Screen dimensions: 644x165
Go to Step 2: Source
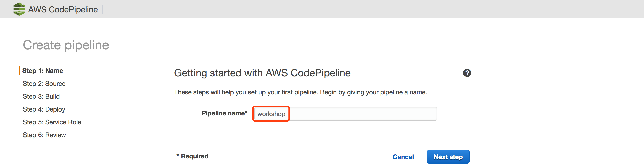point(44,84)
